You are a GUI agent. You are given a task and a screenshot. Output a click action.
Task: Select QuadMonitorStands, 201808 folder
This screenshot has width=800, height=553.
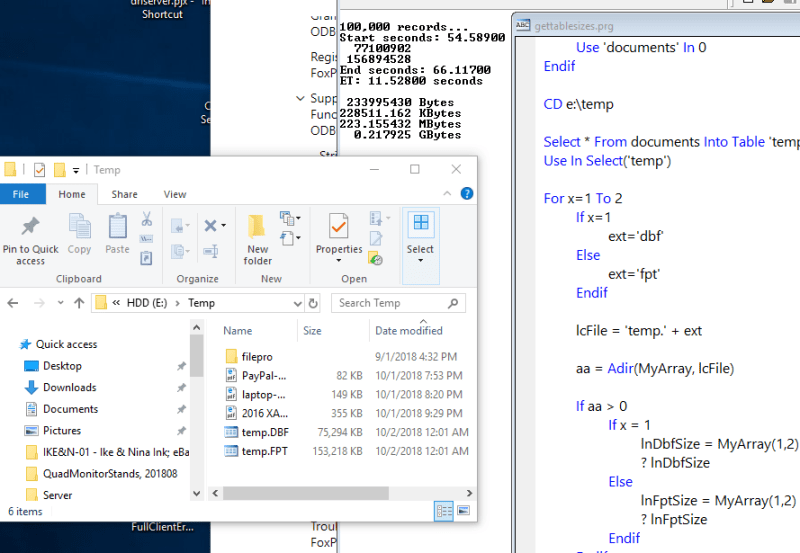coord(110,474)
